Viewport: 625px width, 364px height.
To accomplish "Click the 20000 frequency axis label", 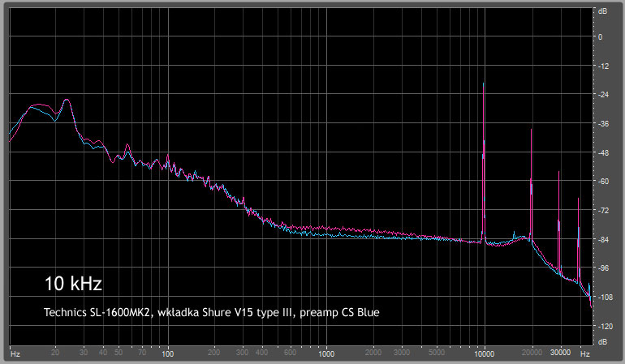I will coord(532,353).
